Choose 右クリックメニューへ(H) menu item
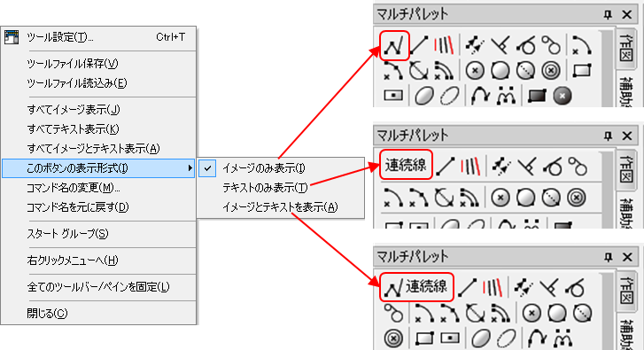This screenshot has width=644, height=350. point(98,260)
